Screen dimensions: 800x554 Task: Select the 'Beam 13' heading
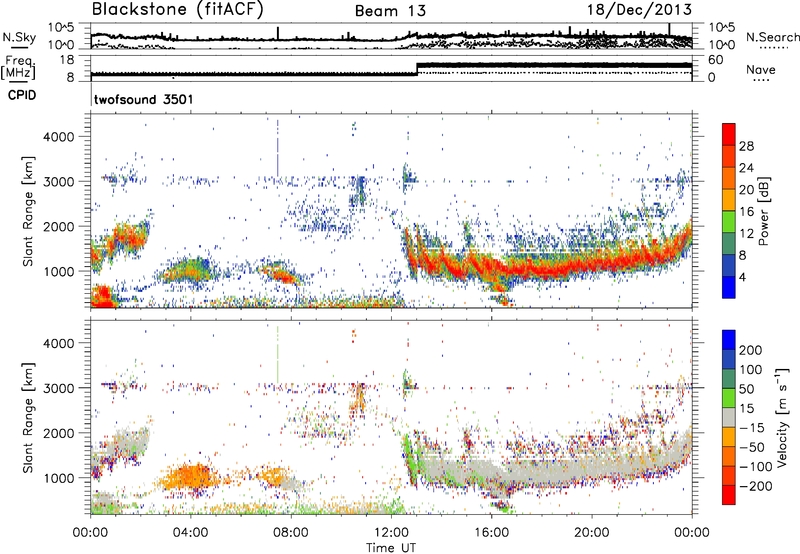pos(390,11)
